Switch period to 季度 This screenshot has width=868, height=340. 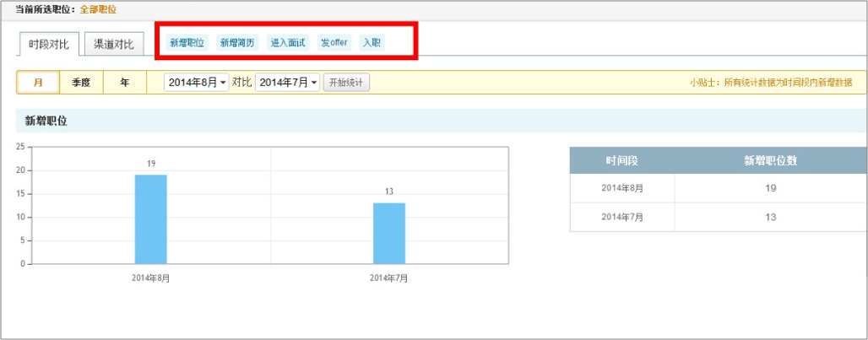tap(81, 83)
